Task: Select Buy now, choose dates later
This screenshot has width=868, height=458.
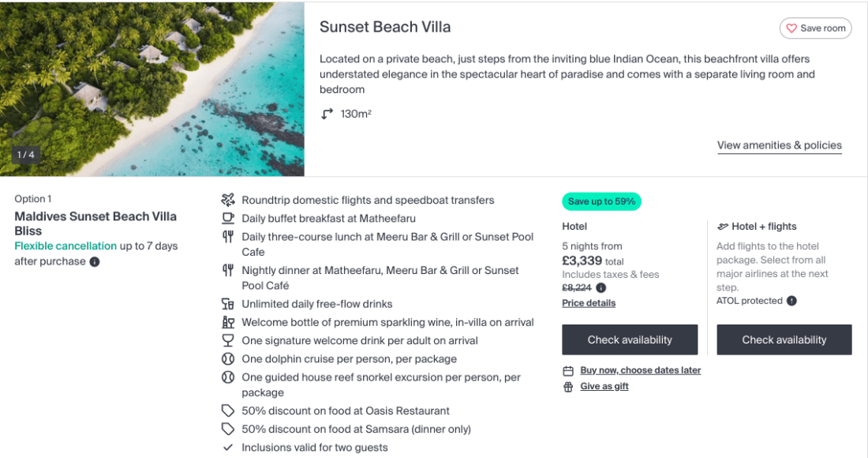Action: 640,370
